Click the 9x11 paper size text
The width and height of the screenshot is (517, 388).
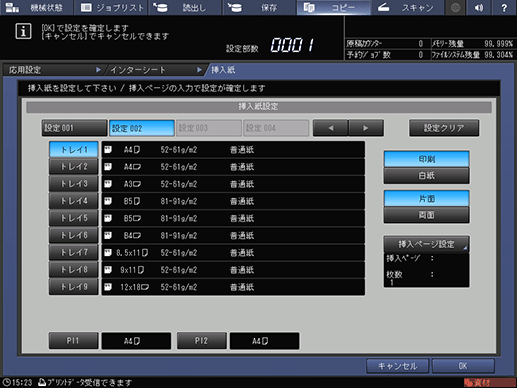132,270
